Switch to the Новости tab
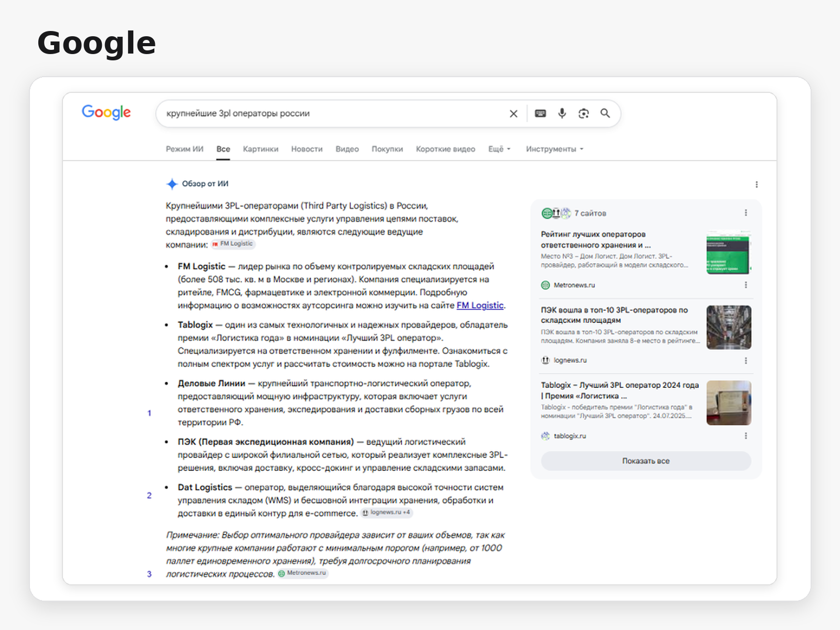The image size is (840, 630). tap(307, 149)
